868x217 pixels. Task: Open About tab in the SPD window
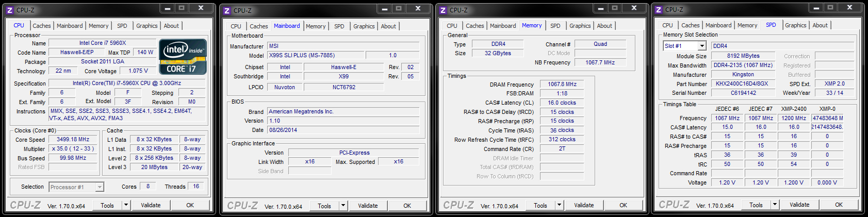coord(821,25)
